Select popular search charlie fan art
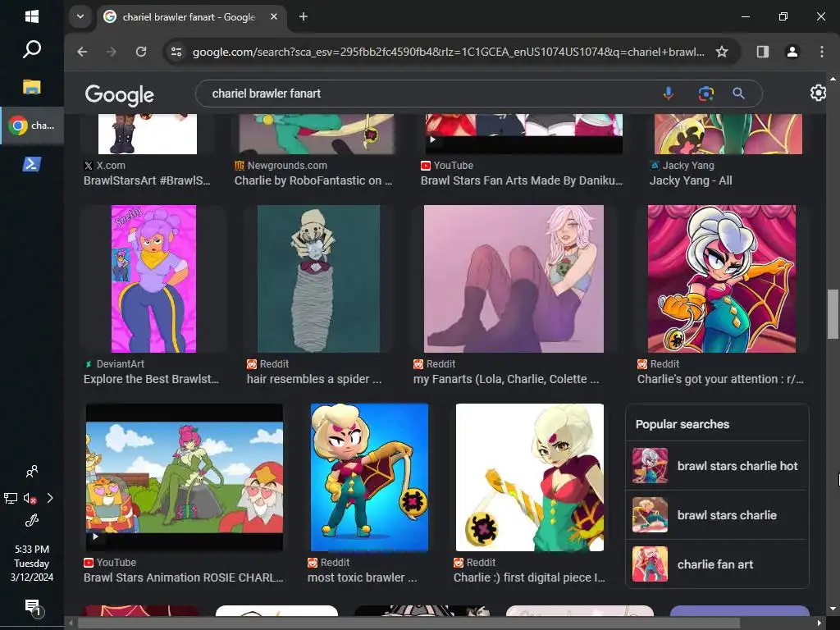 pyautogui.click(x=717, y=564)
